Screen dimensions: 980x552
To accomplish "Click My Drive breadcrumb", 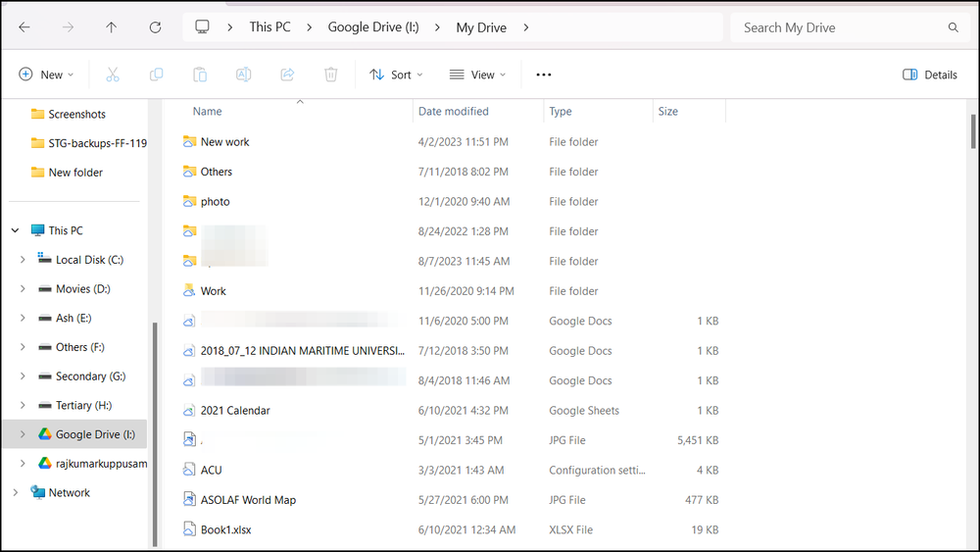I will tap(481, 27).
